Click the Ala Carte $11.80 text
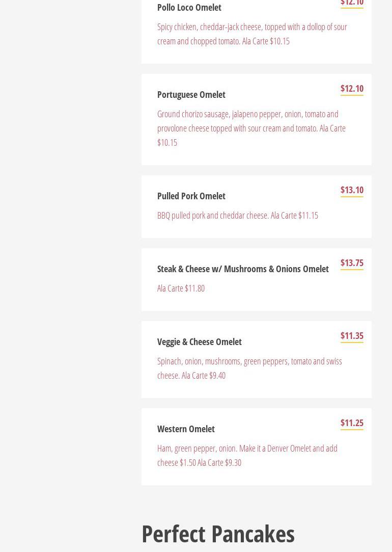The width and height of the screenshot is (392, 552). coord(181,288)
